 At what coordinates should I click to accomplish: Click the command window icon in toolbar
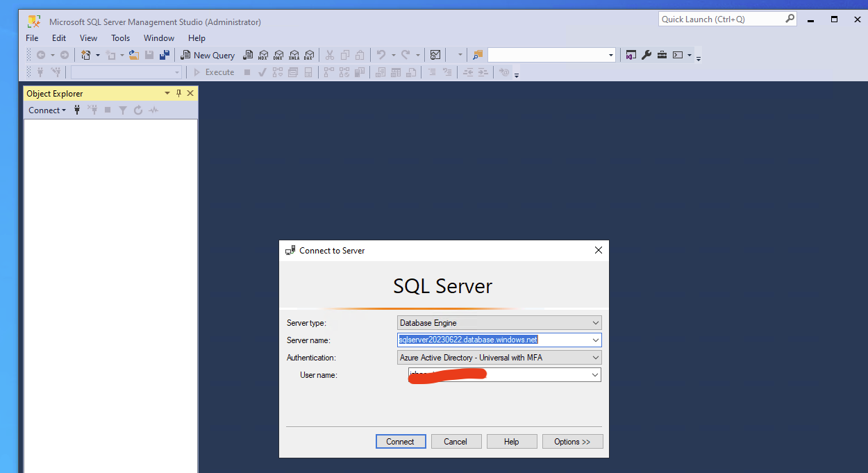[x=678, y=55]
